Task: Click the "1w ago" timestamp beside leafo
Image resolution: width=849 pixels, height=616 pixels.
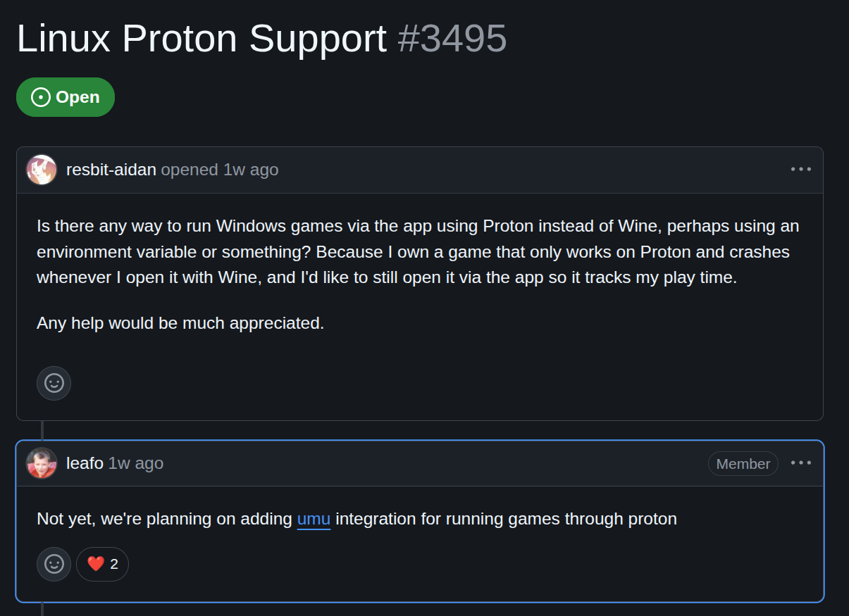Action: (136, 463)
